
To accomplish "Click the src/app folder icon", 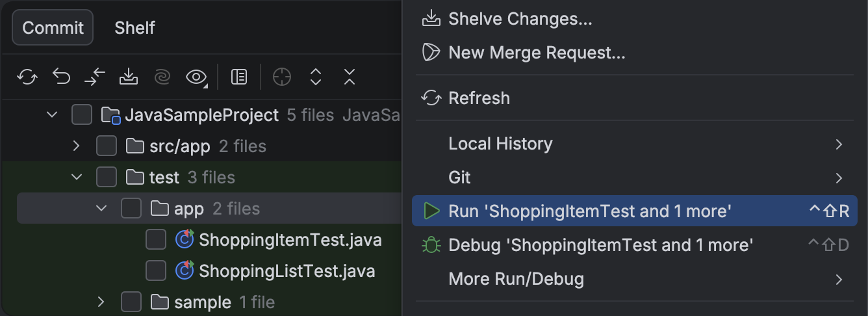I will (134, 146).
